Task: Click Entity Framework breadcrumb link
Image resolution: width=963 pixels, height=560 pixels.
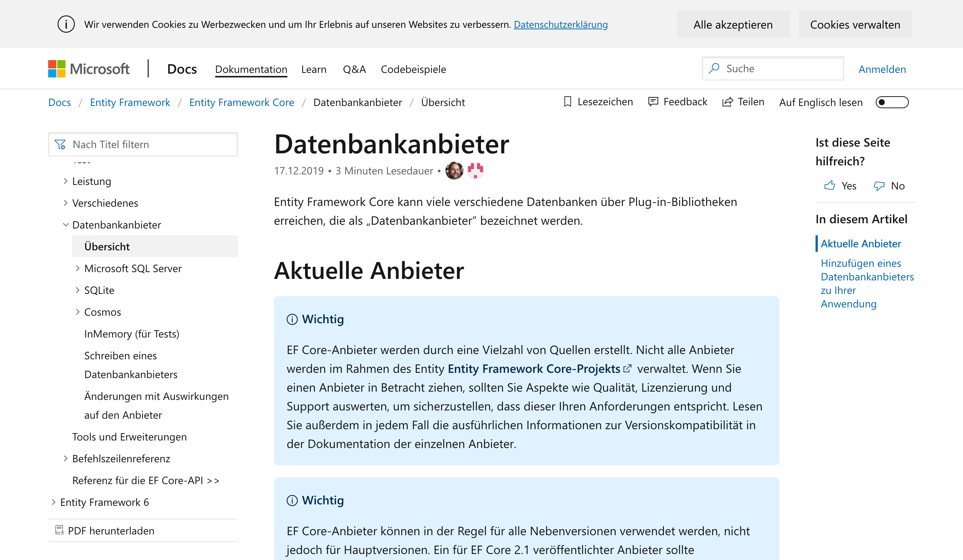Action: (130, 102)
